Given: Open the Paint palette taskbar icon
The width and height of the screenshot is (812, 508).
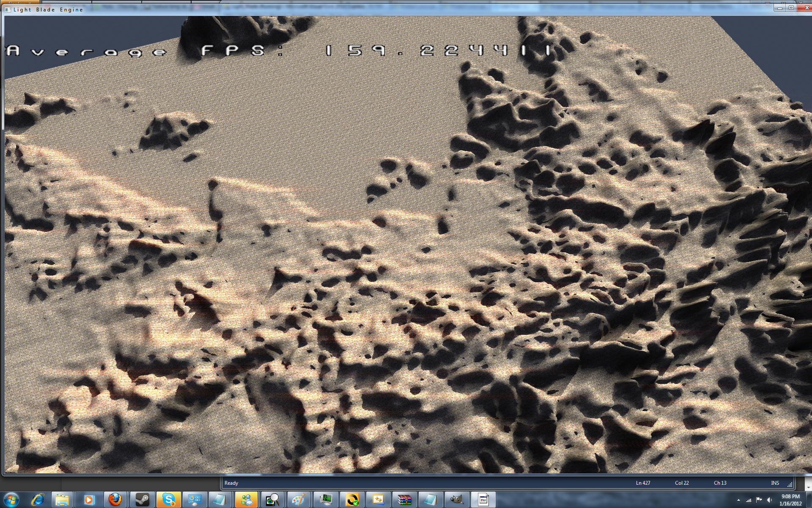Looking at the screenshot, I should pyautogui.click(x=299, y=500).
